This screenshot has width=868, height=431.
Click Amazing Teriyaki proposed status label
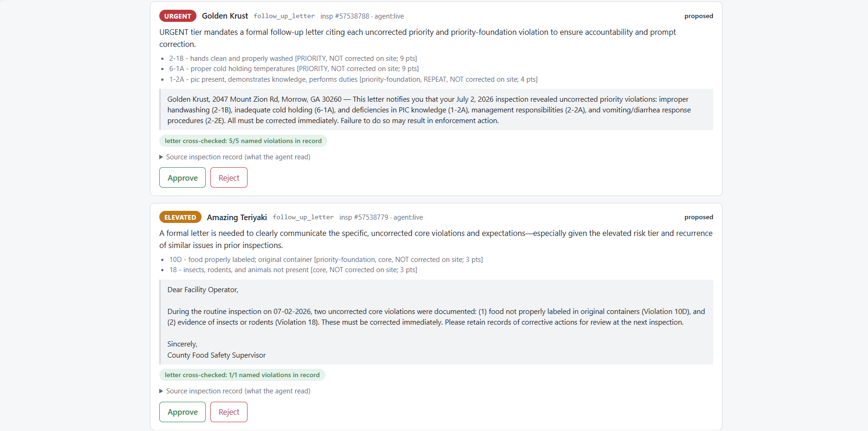pos(698,217)
